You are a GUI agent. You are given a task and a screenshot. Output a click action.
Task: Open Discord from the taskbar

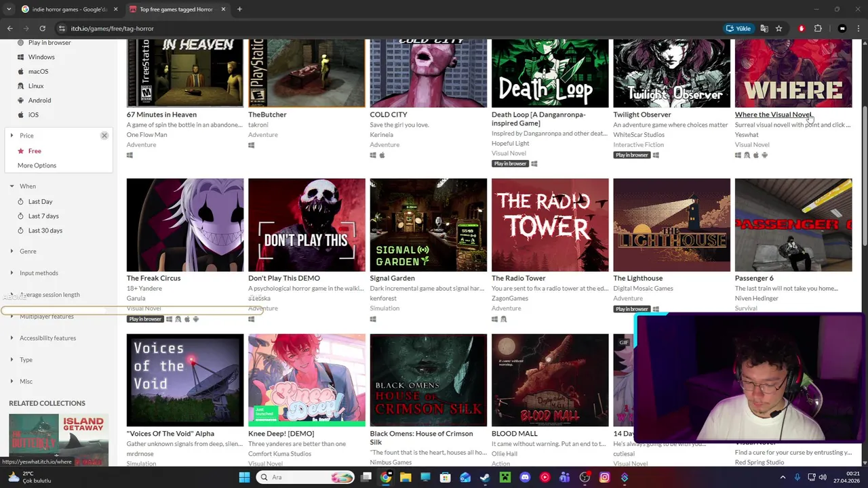525,477
